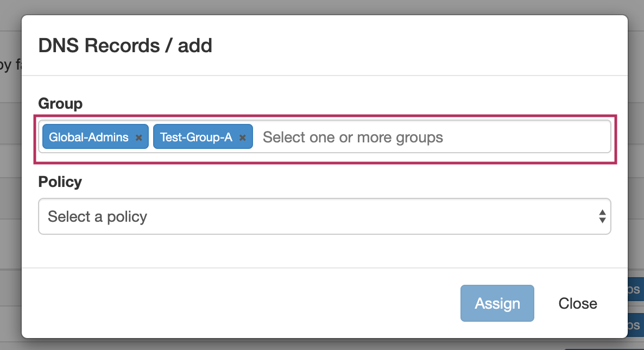Select the Test-Group-A tag chip
The image size is (644, 350).
tap(196, 137)
